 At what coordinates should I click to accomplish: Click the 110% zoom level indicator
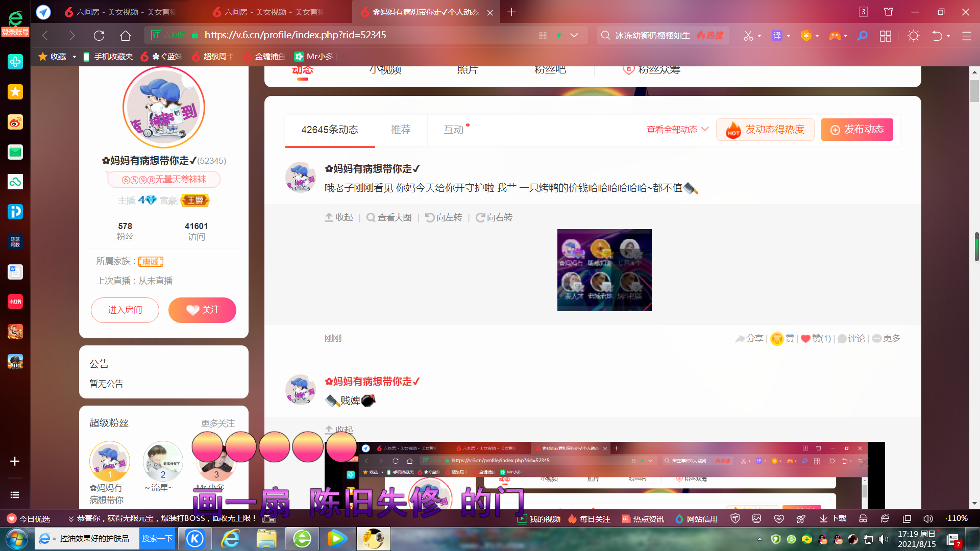point(957,518)
